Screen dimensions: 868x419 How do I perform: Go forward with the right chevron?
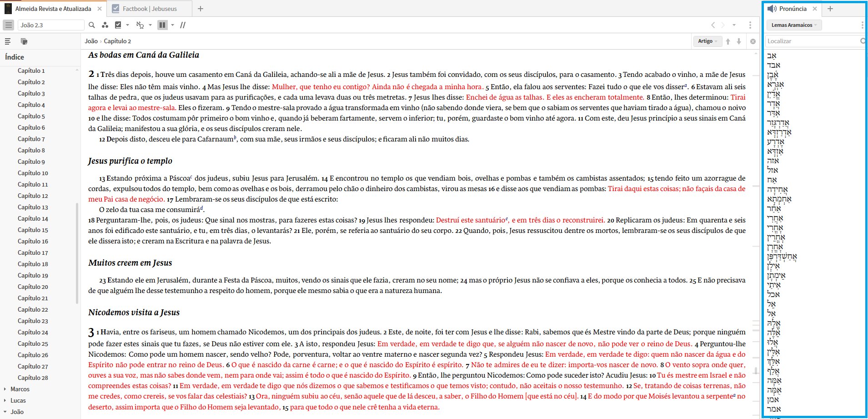pos(723,25)
